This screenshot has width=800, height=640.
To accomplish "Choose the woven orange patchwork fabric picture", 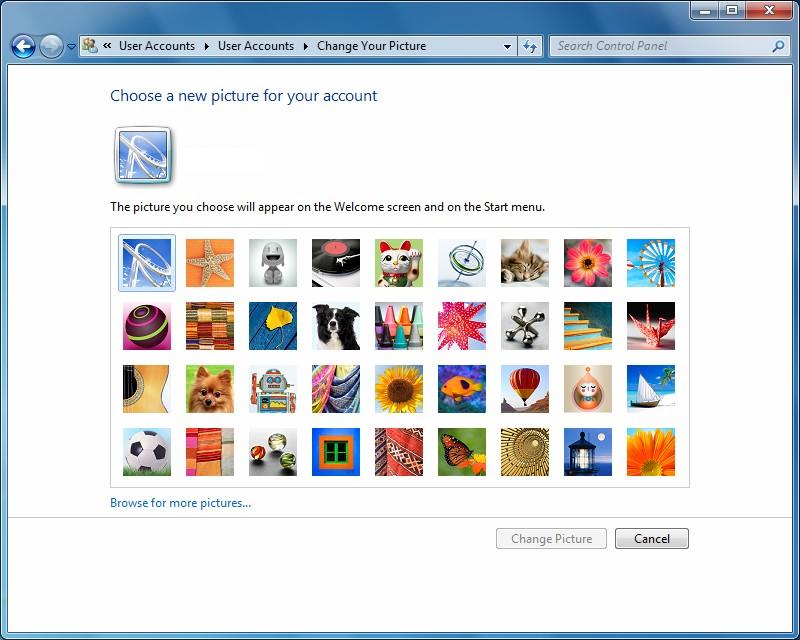I will click(x=210, y=326).
